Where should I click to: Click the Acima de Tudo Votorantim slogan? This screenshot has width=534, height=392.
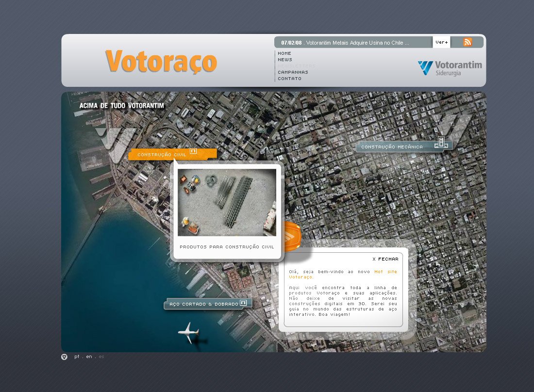(121, 106)
